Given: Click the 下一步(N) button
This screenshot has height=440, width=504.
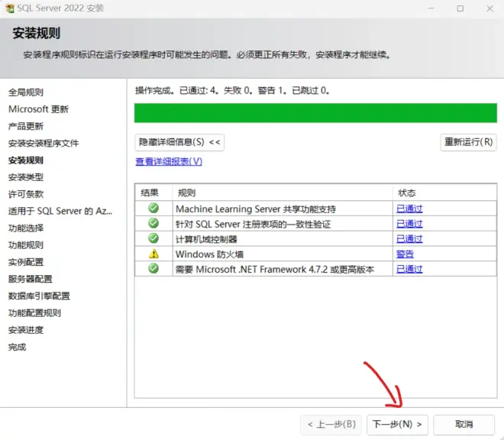Looking at the screenshot, I should click(x=397, y=425).
